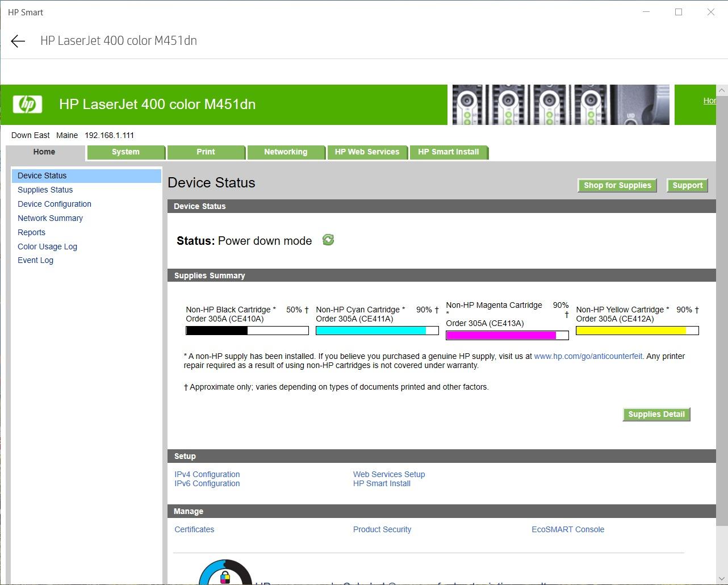Click the Non-HP Magenta Cartridge label
The height and width of the screenshot is (585, 728).
pyautogui.click(x=494, y=305)
